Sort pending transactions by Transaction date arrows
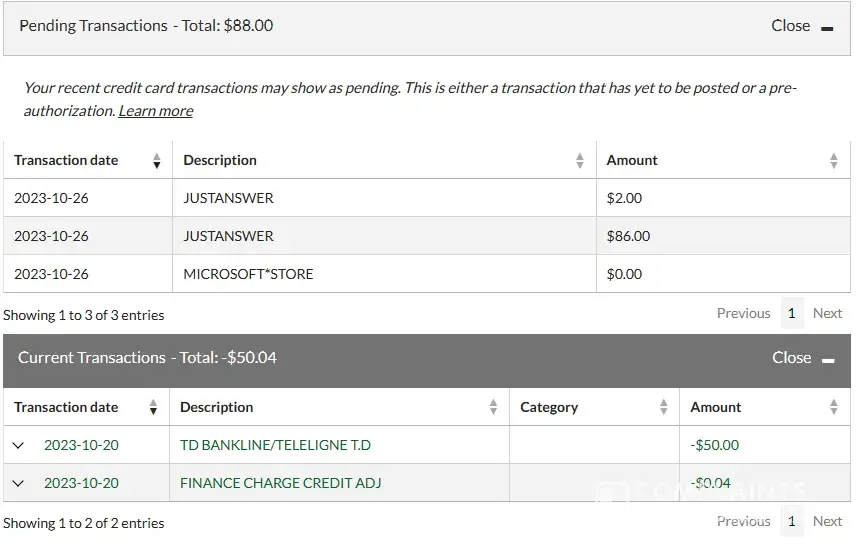Image resolution: width=856 pixels, height=545 pixels. coord(157,161)
